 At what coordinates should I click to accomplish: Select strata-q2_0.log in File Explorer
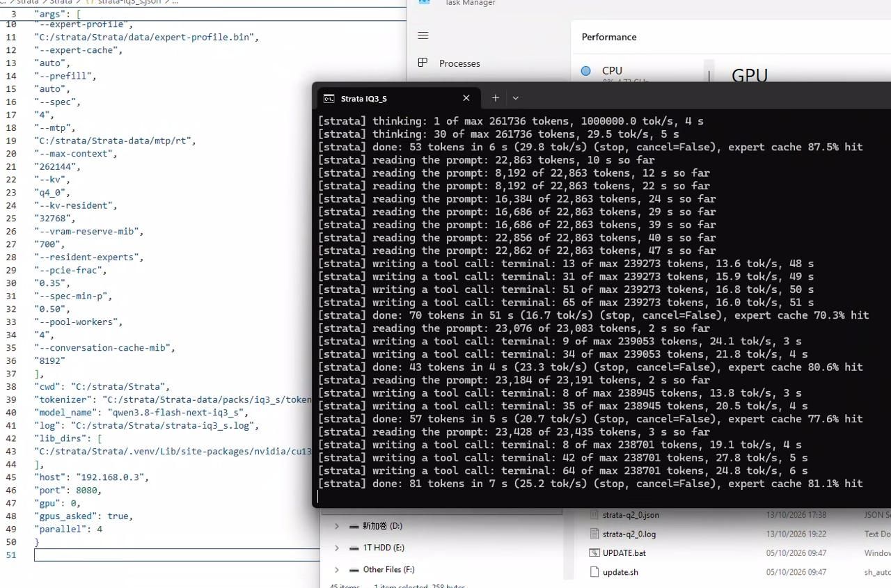point(629,534)
